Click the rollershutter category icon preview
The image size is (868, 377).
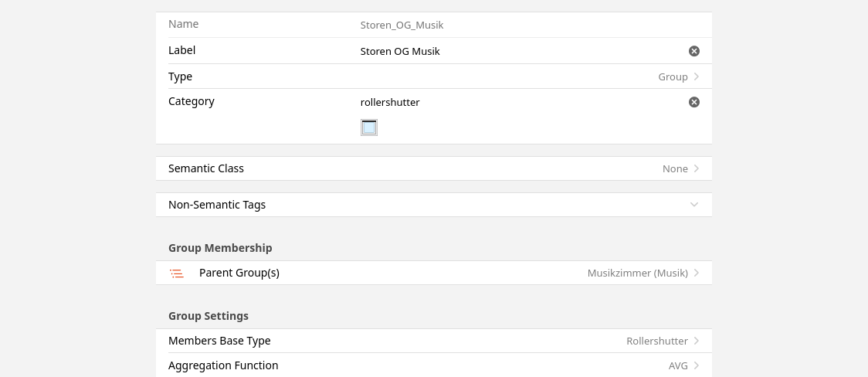click(369, 127)
